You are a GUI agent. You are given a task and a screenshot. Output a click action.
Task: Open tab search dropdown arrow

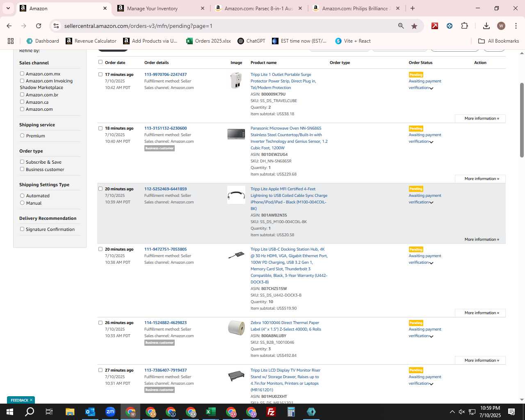[8, 8]
